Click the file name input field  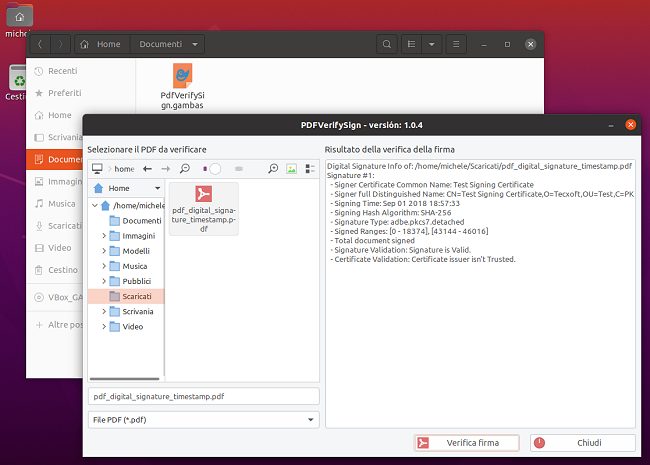[204, 397]
